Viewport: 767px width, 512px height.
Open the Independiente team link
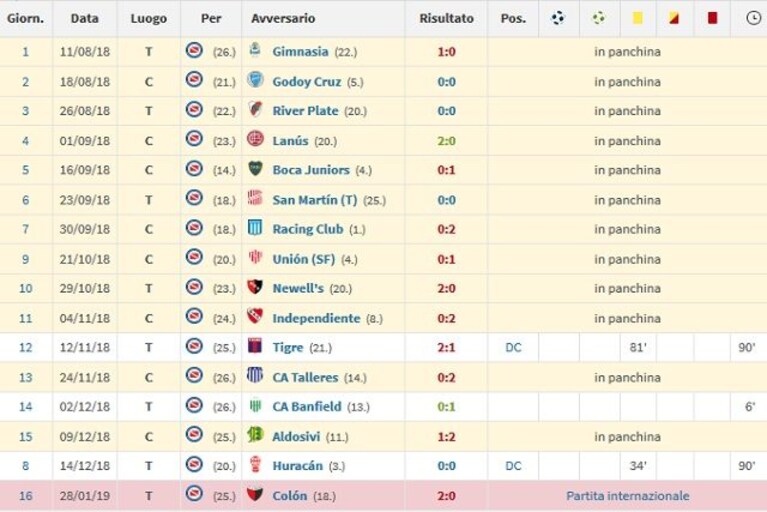click(316, 318)
